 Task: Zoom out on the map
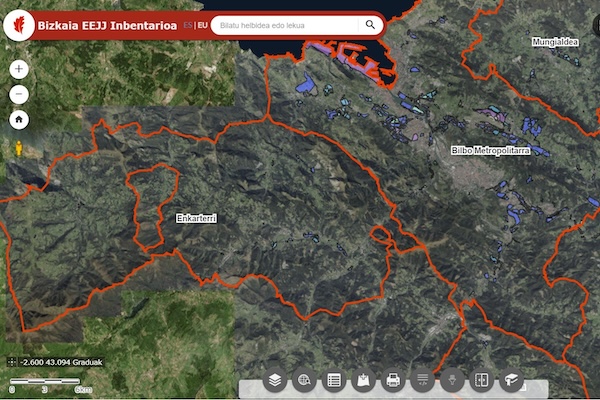pos(19,95)
